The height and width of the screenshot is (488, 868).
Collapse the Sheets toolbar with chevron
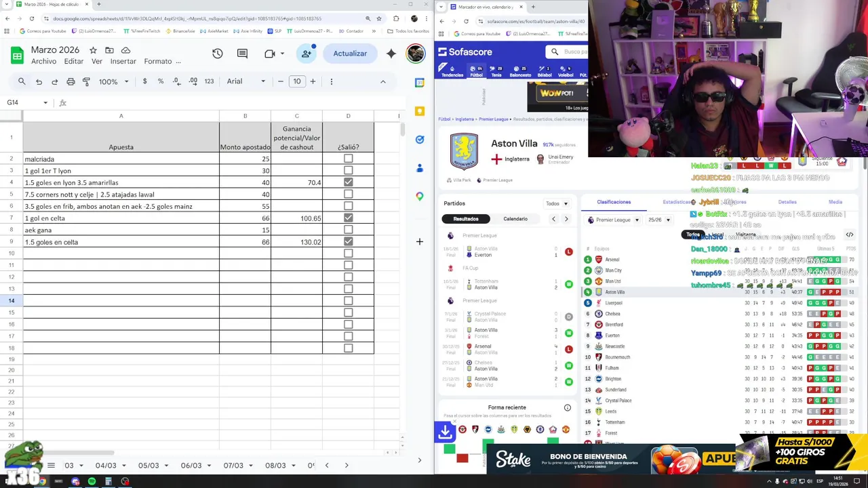pyautogui.click(x=382, y=81)
